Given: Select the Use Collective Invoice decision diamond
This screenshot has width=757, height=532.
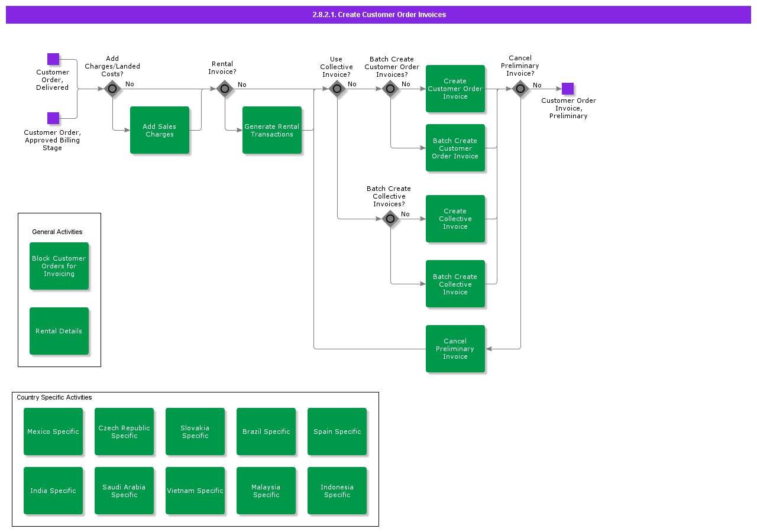Looking at the screenshot, I should [x=337, y=89].
